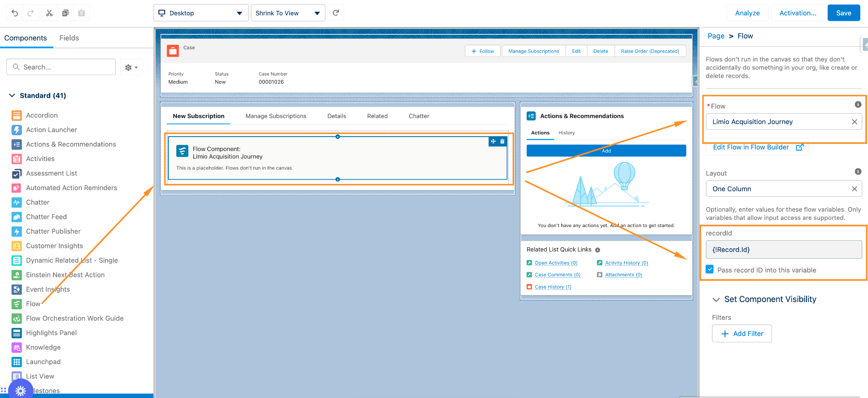This screenshot has height=398, width=868.
Task: Click the Flow field info icon
Action: pyautogui.click(x=858, y=104)
